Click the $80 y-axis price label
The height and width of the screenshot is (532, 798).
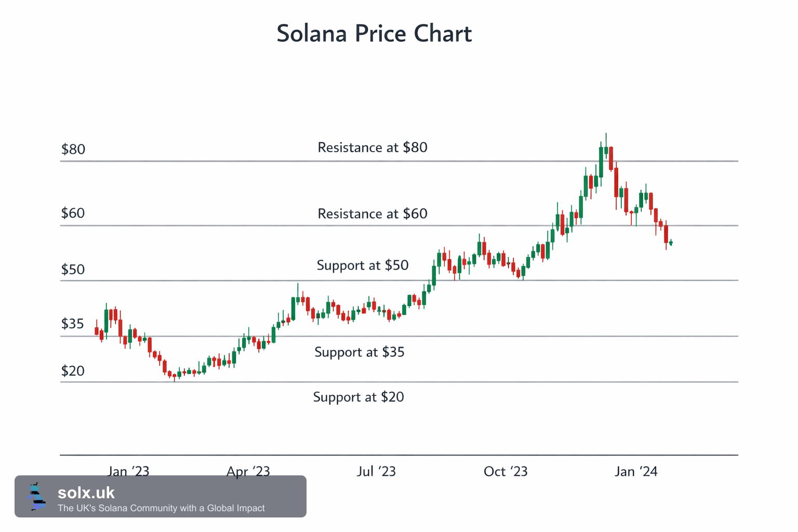73,150
